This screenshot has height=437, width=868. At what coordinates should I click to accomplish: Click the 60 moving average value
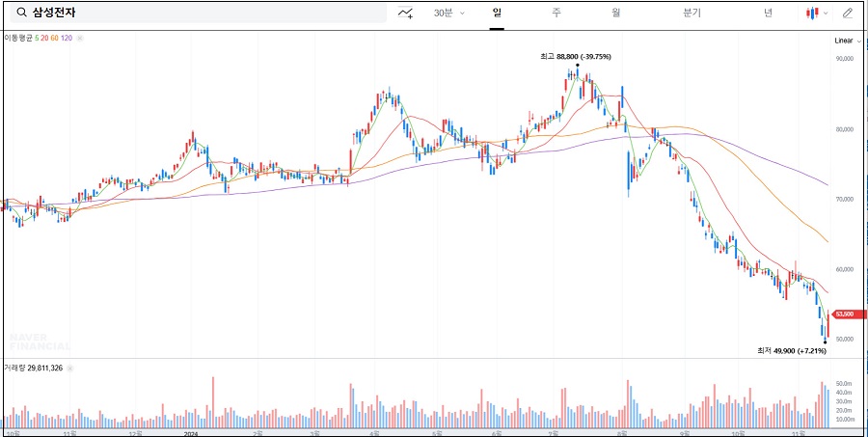(x=54, y=38)
